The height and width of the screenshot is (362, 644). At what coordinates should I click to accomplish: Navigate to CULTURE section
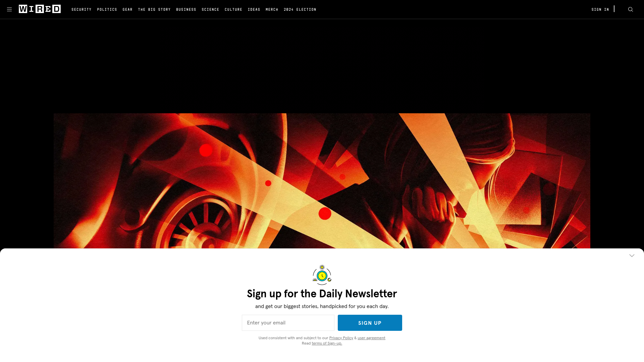(x=233, y=9)
